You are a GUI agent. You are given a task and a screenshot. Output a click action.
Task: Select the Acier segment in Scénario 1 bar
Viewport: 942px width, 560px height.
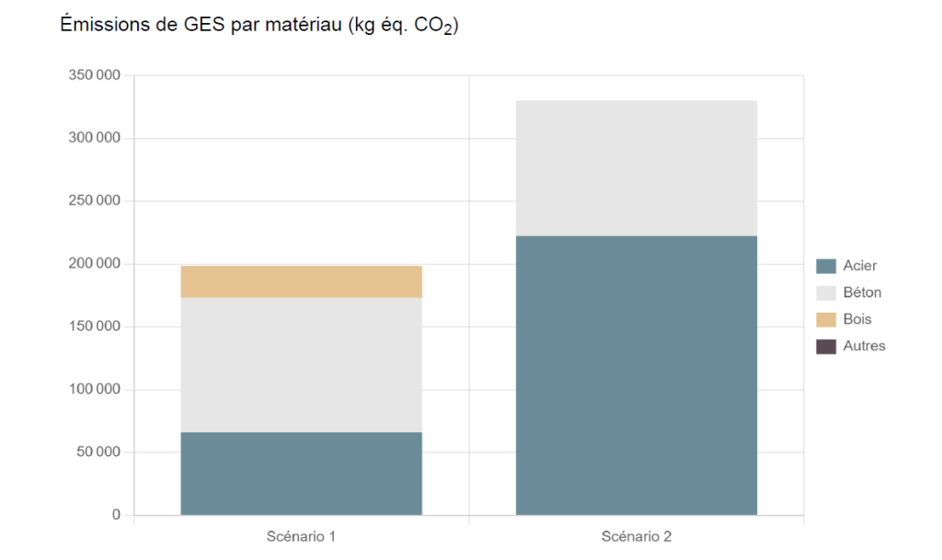tap(301, 474)
